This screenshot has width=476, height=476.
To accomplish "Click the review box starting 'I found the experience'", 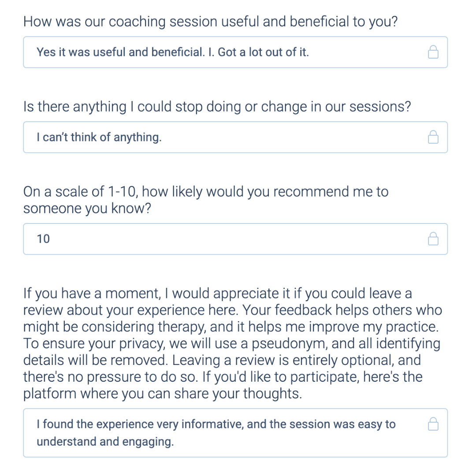I will click(235, 433).
